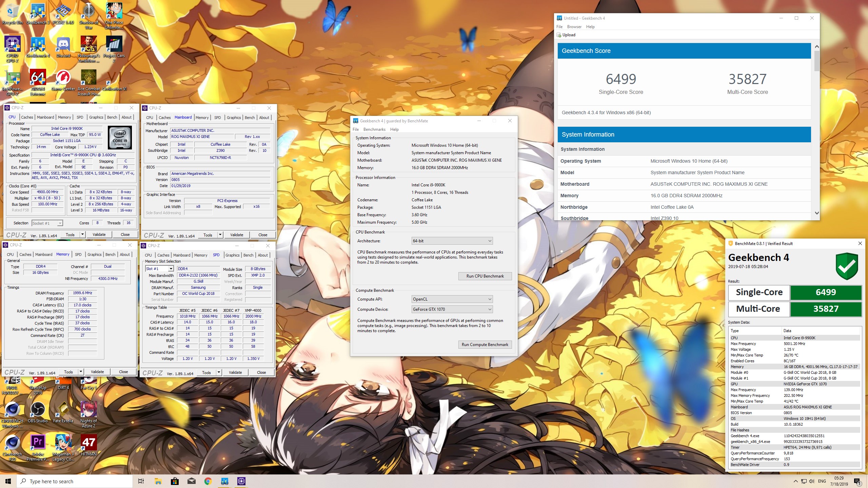
Task: Click Validate in CPU-Z SPD window
Action: point(235,372)
